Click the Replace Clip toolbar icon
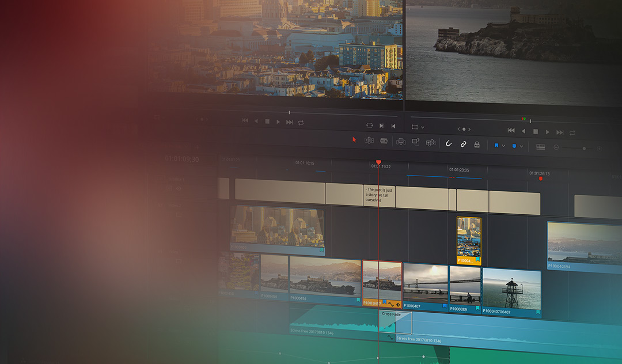The height and width of the screenshot is (364, 622). [x=430, y=143]
